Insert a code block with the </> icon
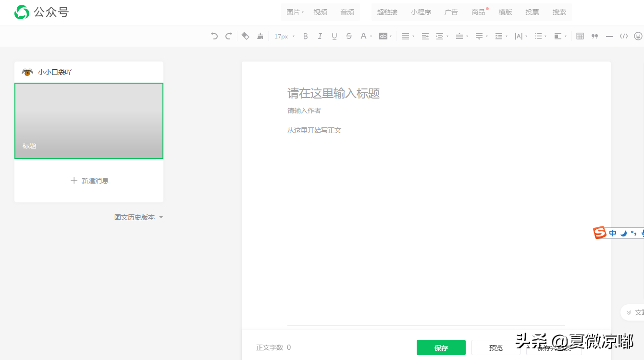The width and height of the screenshot is (644, 360). 624,36
